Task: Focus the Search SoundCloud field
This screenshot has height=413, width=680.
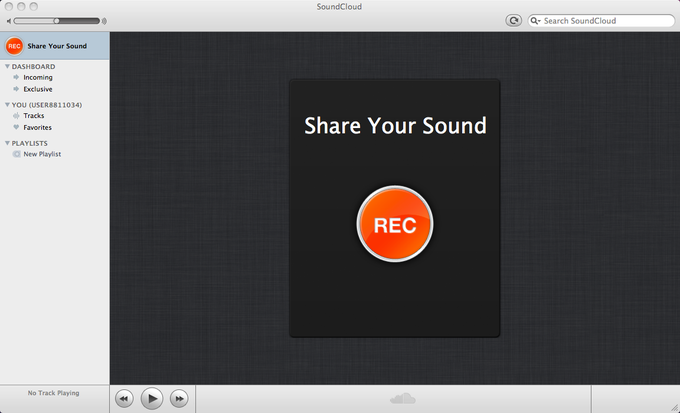Action: [601, 21]
